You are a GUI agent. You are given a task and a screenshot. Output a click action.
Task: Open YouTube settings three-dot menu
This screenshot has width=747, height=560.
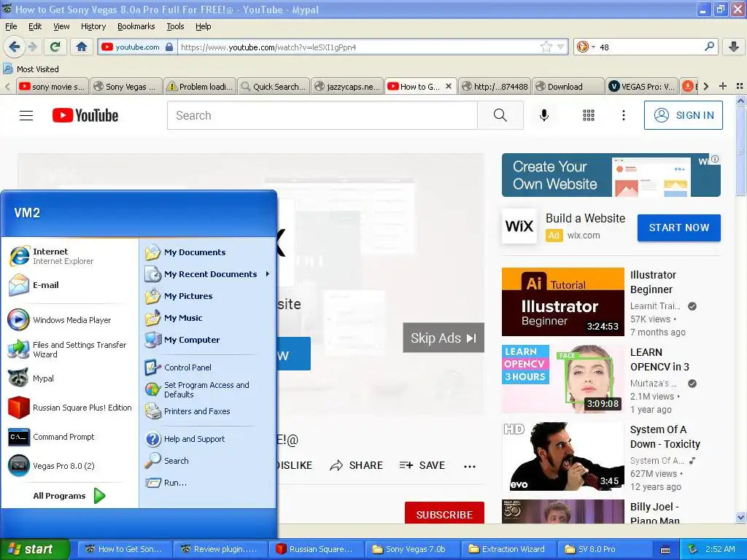[623, 115]
